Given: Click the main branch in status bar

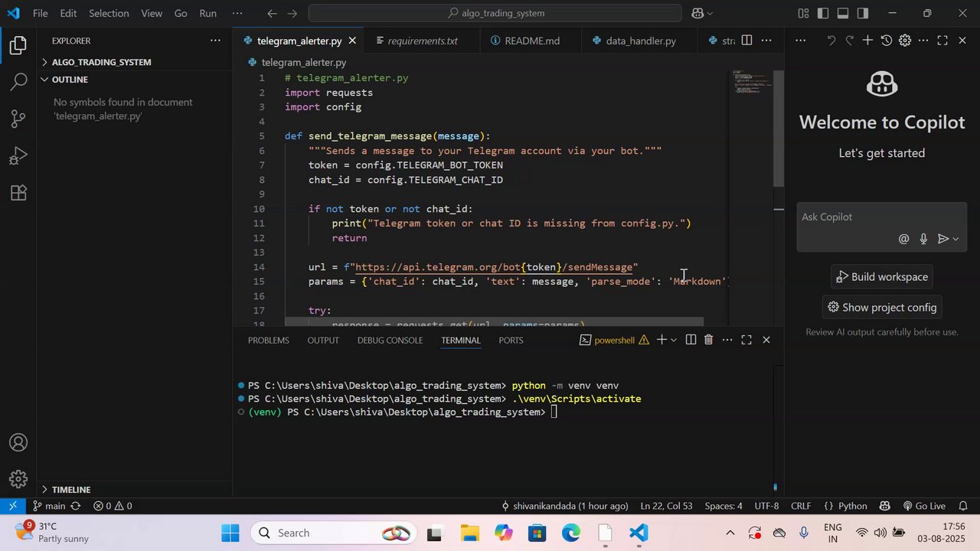Looking at the screenshot, I should coord(50,506).
